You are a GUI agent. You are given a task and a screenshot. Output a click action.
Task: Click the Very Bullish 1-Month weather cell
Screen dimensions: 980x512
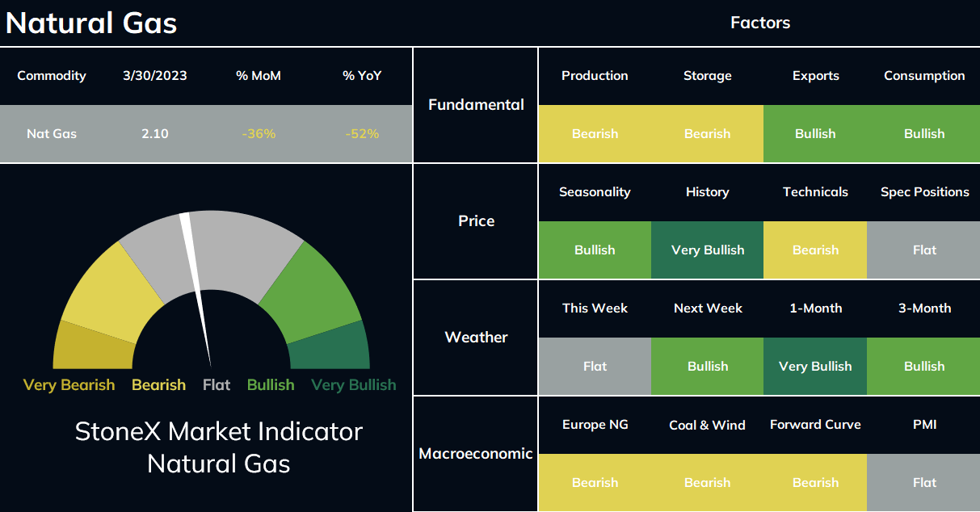[815, 367]
